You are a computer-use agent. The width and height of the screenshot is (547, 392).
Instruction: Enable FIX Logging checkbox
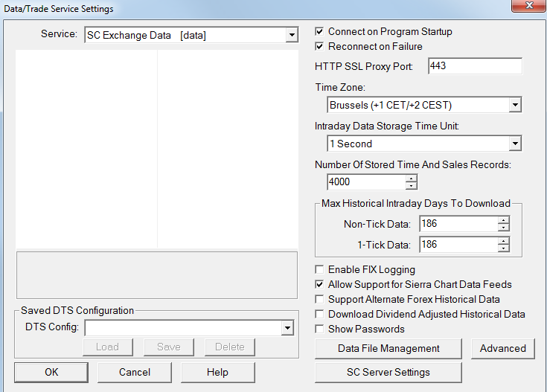click(319, 270)
